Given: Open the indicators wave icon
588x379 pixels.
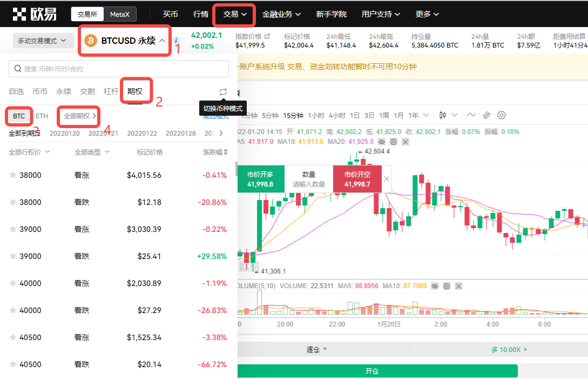Looking at the screenshot, I should tap(471, 115).
